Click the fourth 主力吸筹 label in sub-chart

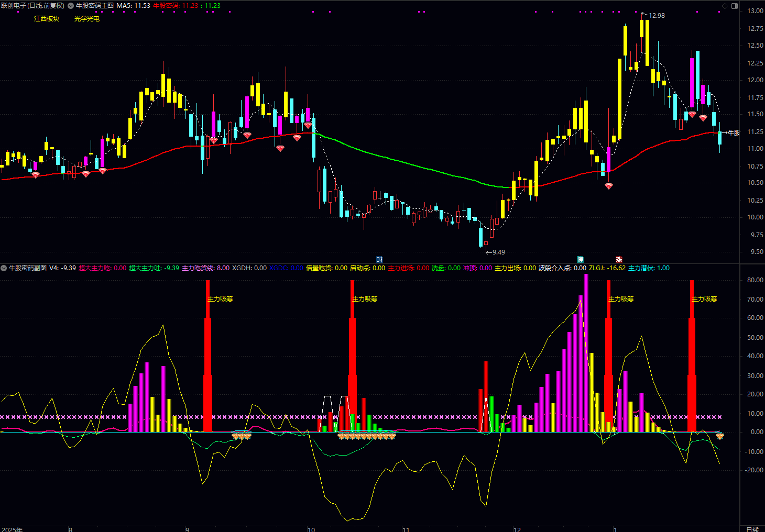coord(704,299)
